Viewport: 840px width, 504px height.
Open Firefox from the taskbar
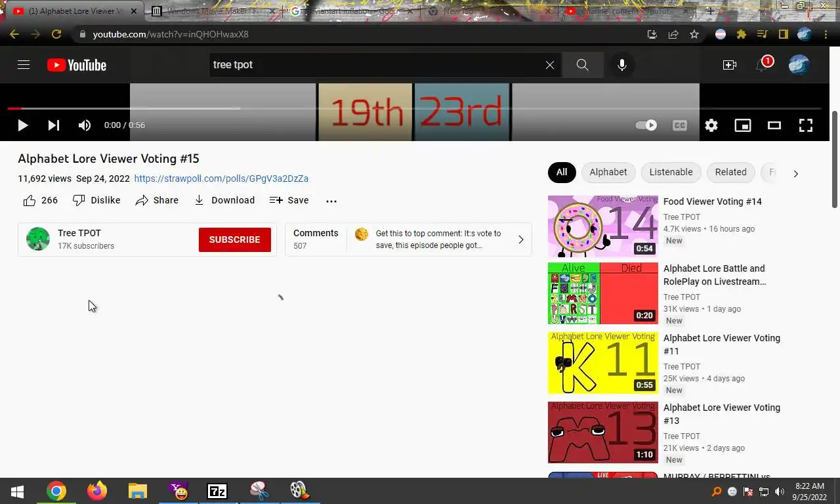tap(97, 491)
